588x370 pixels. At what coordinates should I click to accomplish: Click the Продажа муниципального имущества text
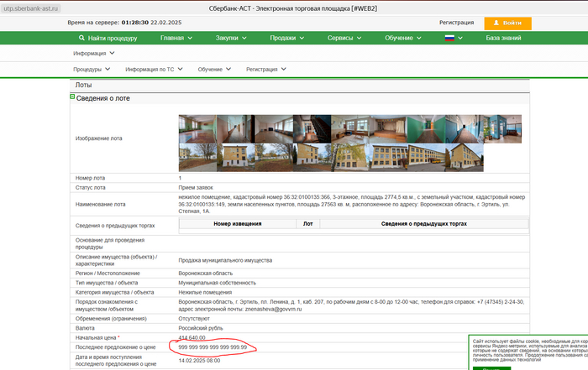click(x=225, y=260)
